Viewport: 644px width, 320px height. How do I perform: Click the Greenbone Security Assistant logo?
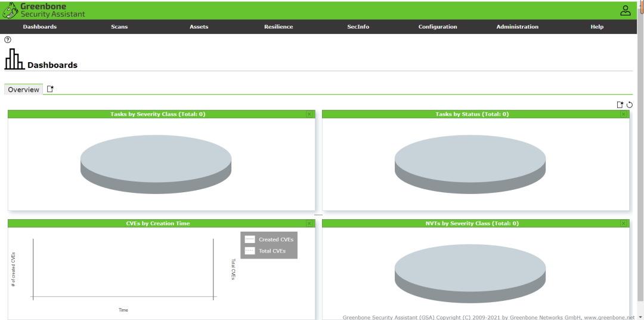pyautogui.click(x=44, y=10)
